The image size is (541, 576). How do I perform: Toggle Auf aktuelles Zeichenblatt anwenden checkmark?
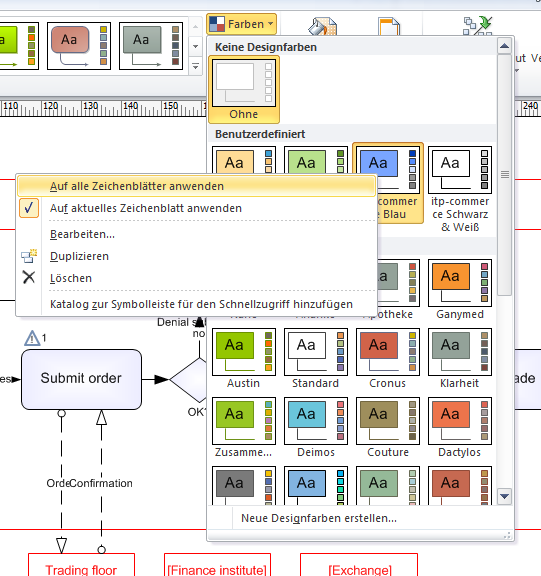pyautogui.click(x=29, y=208)
